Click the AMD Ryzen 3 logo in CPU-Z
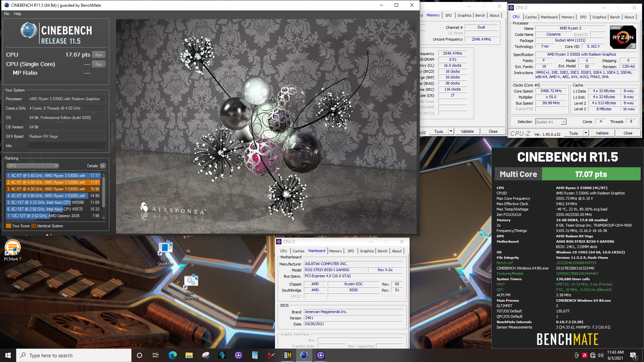Screen dimensions: 644x362 [623, 37]
